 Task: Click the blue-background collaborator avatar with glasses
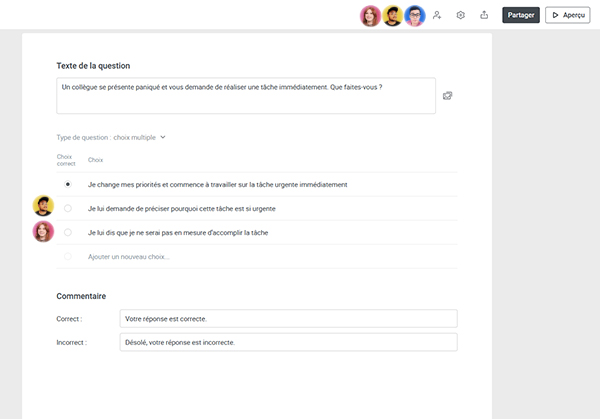tap(415, 16)
